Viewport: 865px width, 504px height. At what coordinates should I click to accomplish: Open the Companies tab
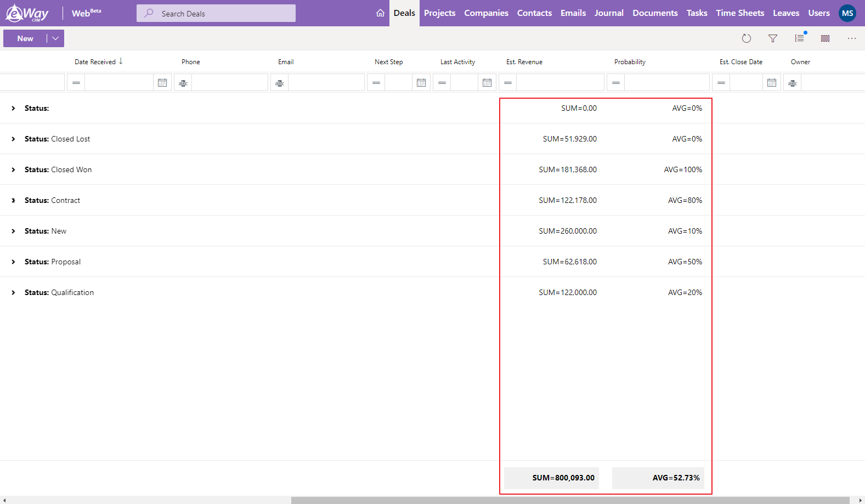tap(486, 13)
